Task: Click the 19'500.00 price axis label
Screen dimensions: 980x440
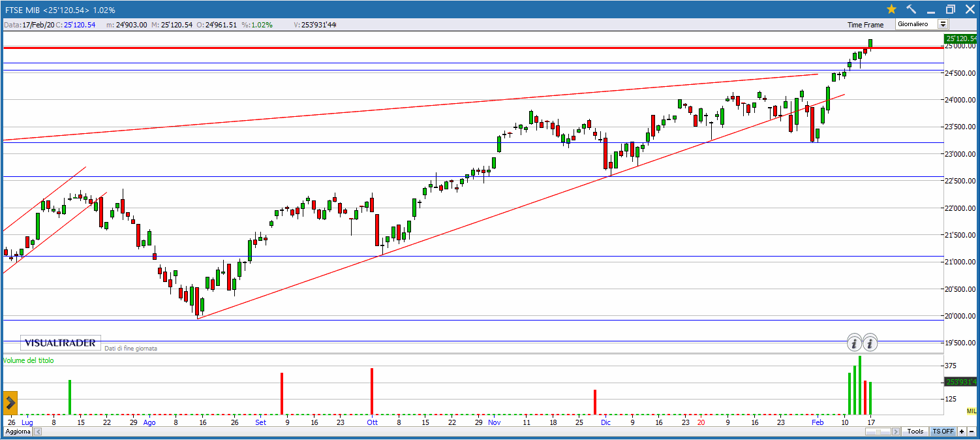Action: click(x=962, y=343)
